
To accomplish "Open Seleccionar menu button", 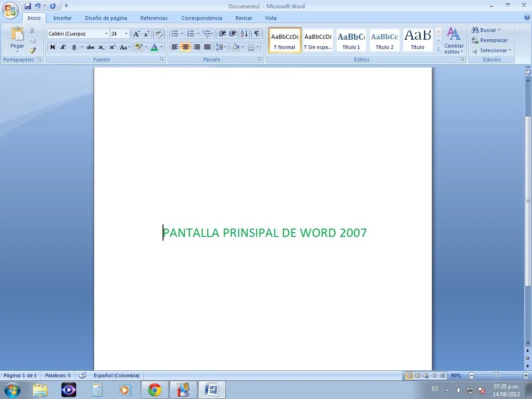I will click(x=491, y=50).
